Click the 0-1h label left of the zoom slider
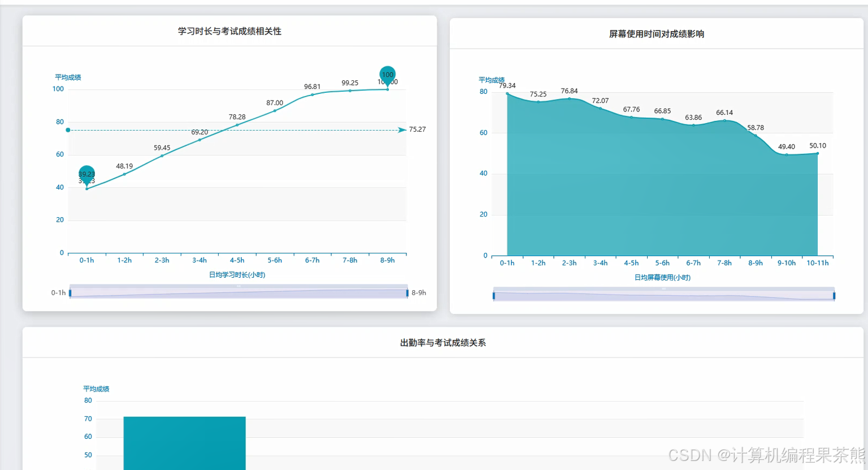The width and height of the screenshot is (868, 470). click(58, 293)
